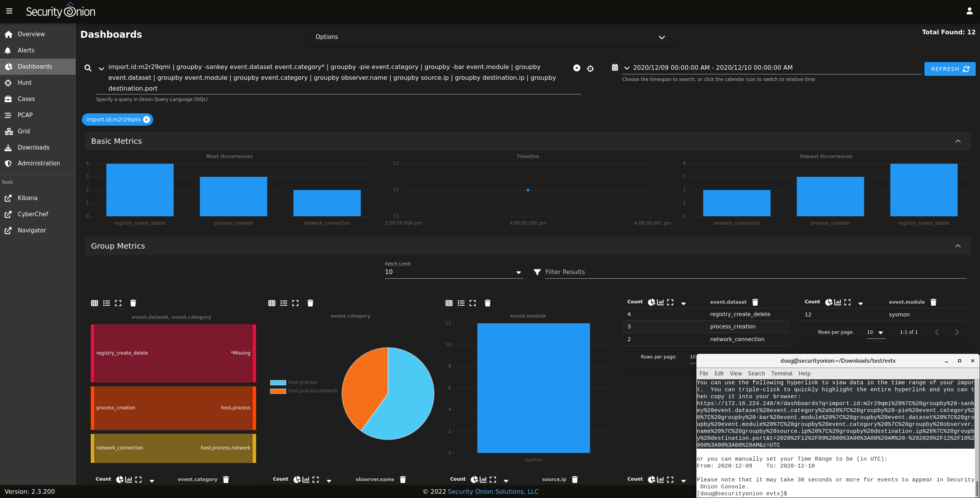980x498 pixels.
Task: Click the REFRESH button
Action: coord(950,69)
